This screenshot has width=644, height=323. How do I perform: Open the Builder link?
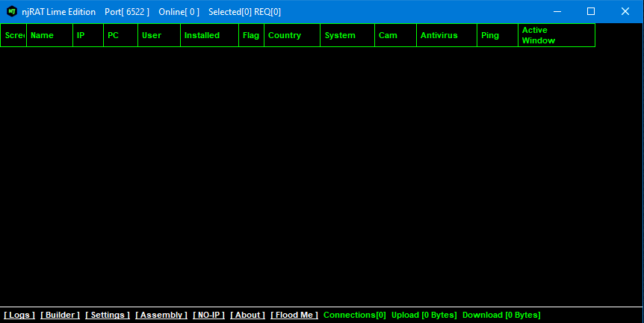click(60, 315)
